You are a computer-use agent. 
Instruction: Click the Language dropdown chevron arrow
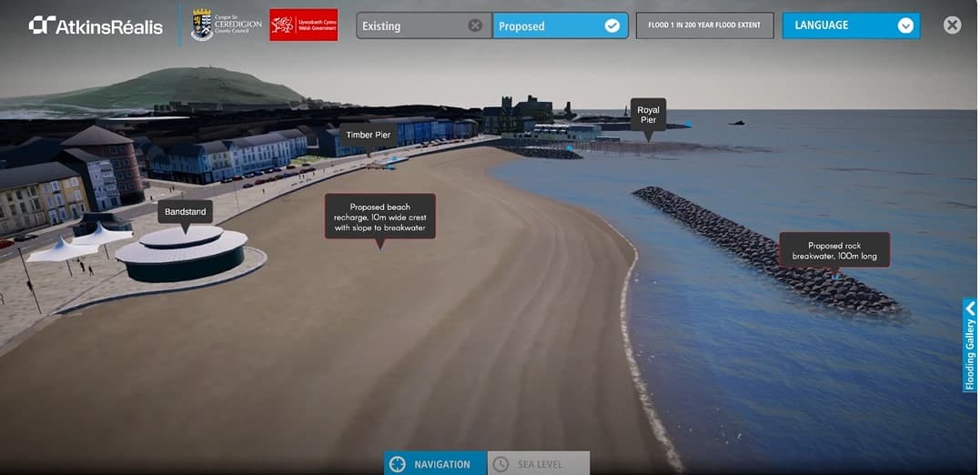point(905,25)
